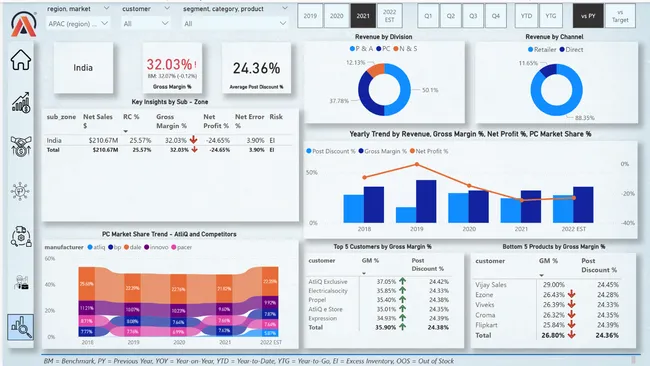Image resolution: width=650 pixels, height=366 pixels.
Task: Switch comparison to vs PY
Action: click(588, 16)
